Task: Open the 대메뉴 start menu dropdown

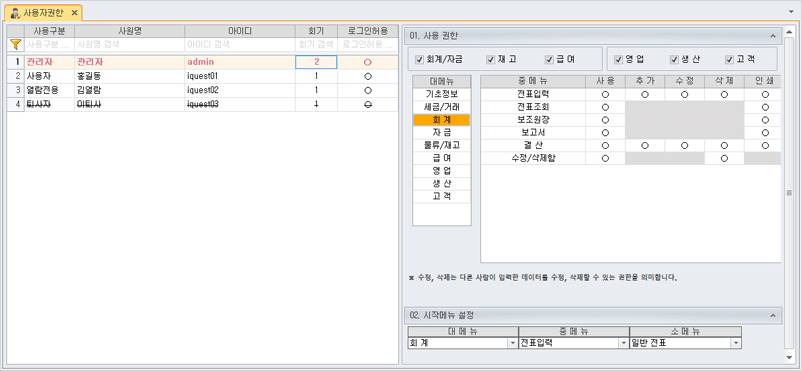Action: 513,343
